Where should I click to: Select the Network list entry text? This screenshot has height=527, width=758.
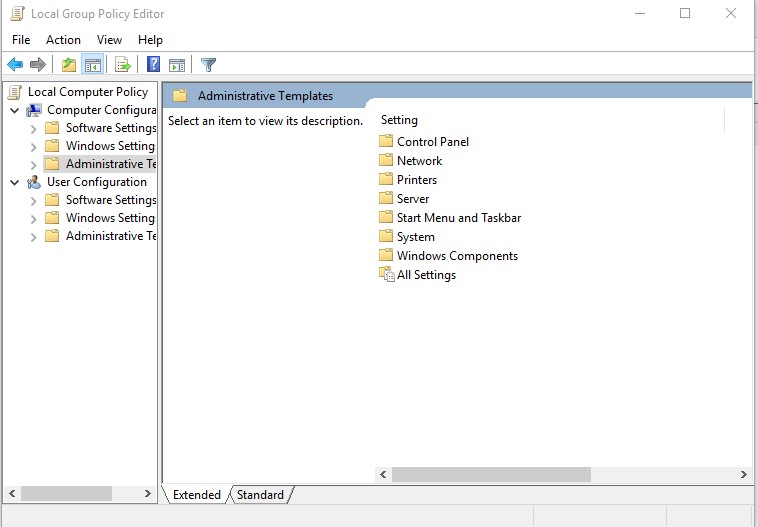pos(419,161)
